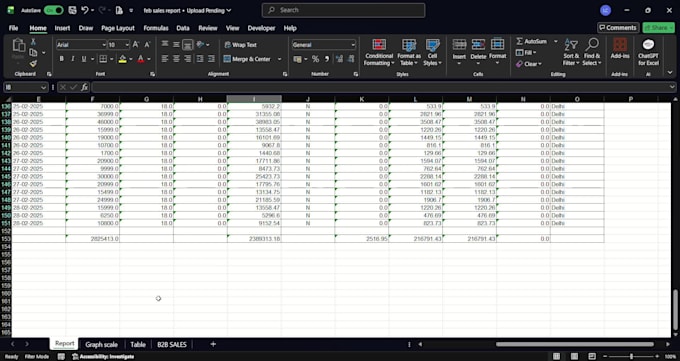Toggle Bottom Align button

tap(187, 44)
